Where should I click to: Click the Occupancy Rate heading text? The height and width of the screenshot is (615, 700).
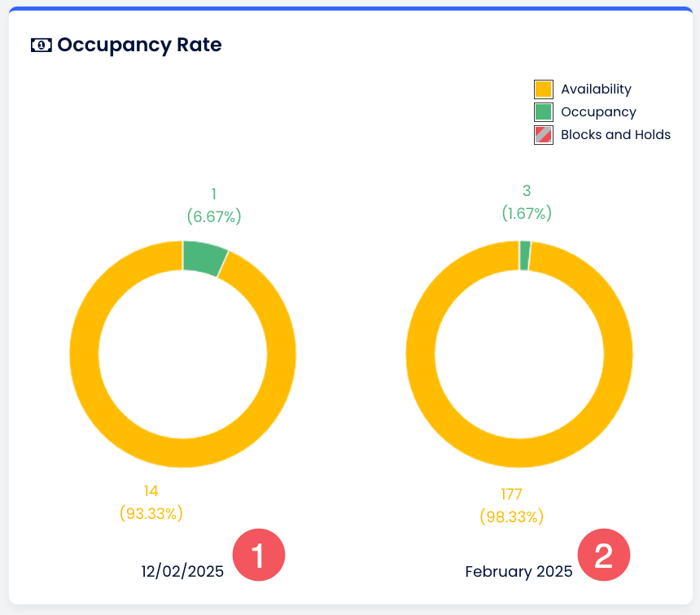[x=139, y=45]
